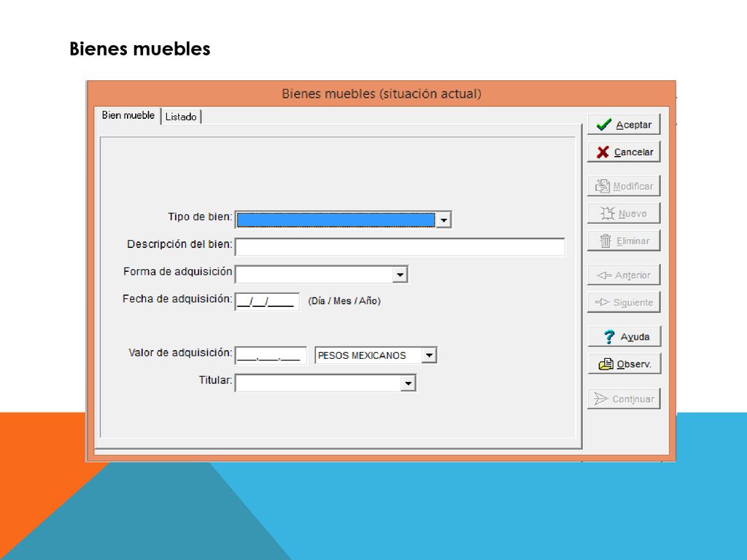Click the Tipo de bien: label
This screenshot has width=747, height=560.
coord(200,217)
